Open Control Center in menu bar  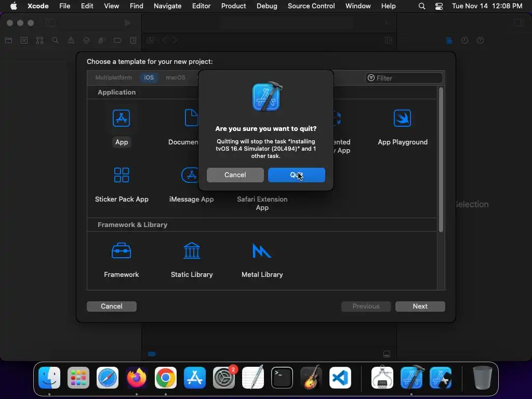point(438,6)
